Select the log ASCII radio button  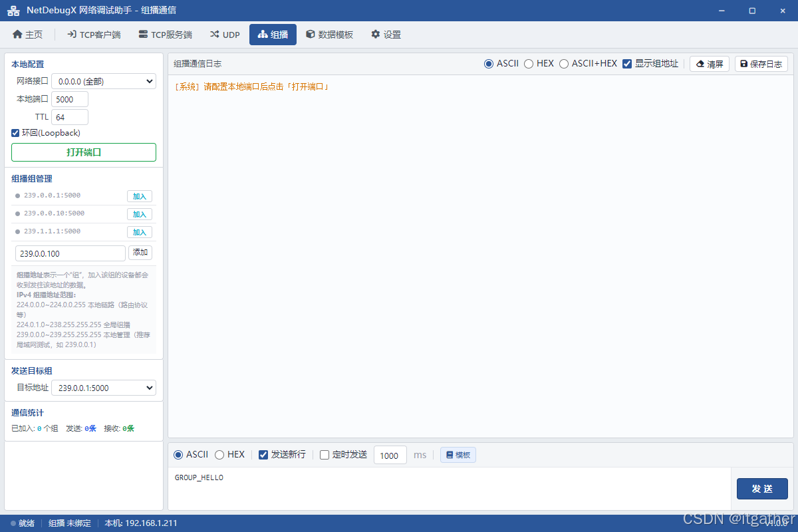click(489, 64)
